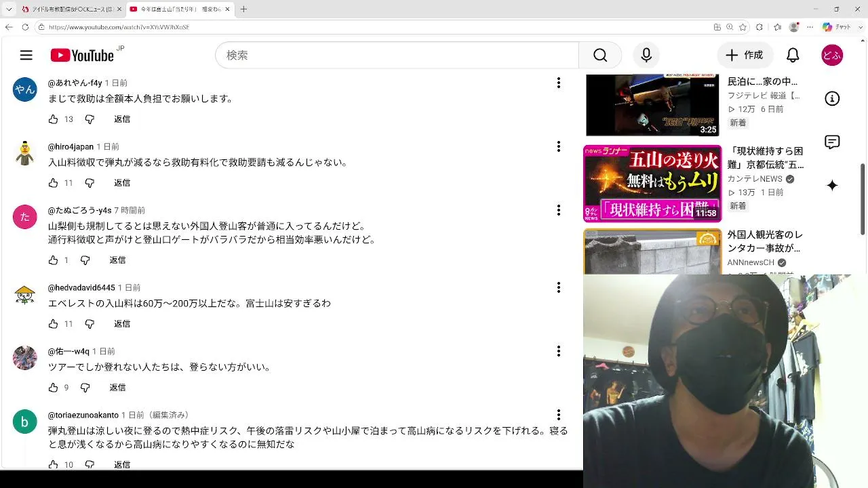Like the comment by @hiro4japan
Image resolution: width=868 pixels, height=488 pixels.
coord(54,183)
